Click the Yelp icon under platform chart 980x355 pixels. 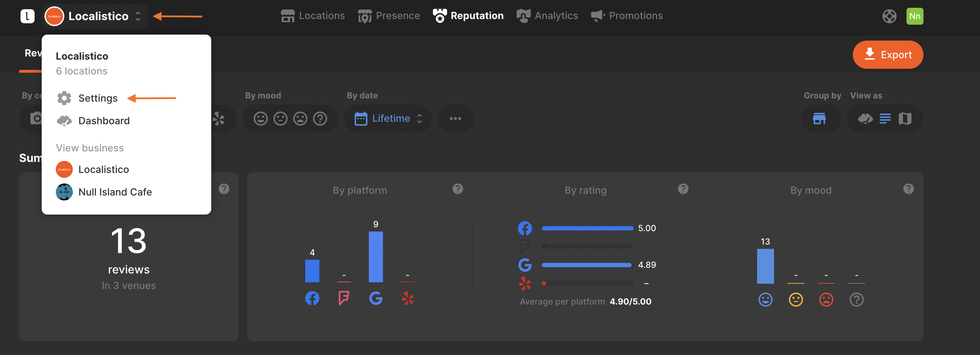tap(407, 299)
